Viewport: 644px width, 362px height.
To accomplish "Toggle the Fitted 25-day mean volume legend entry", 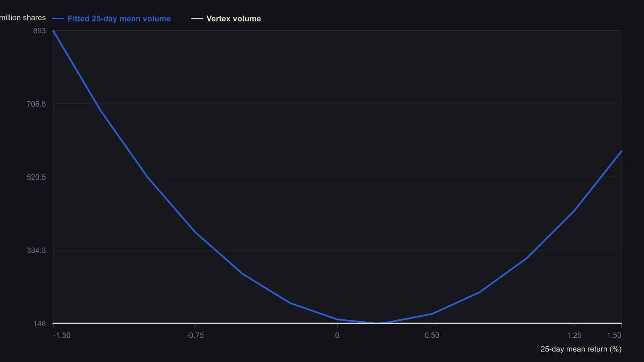I will [x=111, y=19].
